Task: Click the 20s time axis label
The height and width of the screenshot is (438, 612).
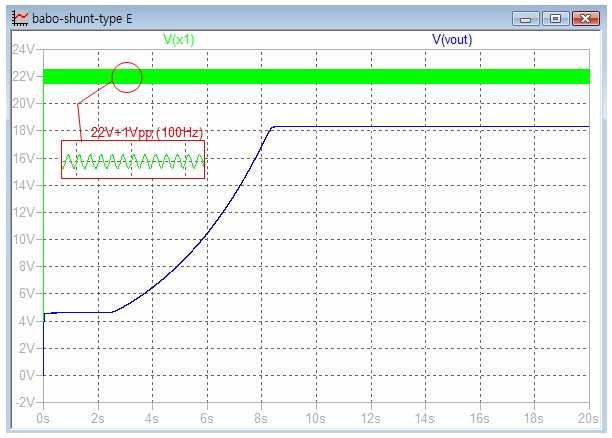Action: tap(588, 418)
